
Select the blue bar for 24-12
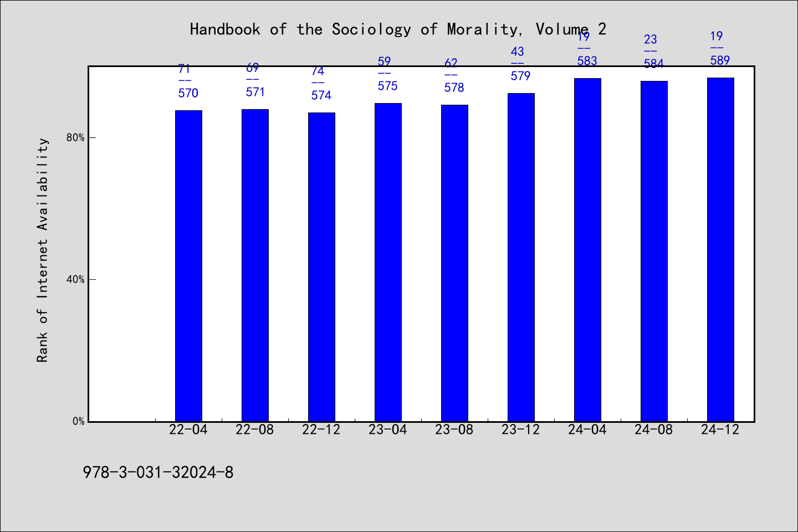click(720, 250)
